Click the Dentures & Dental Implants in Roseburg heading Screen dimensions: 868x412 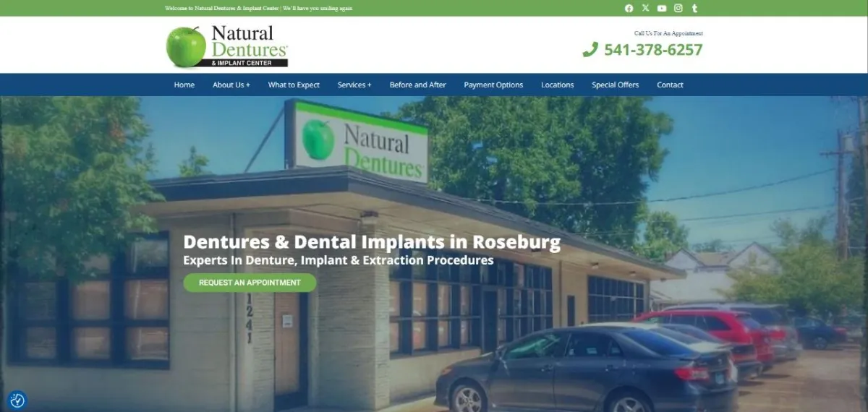pyautogui.click(x=372, y=241)
